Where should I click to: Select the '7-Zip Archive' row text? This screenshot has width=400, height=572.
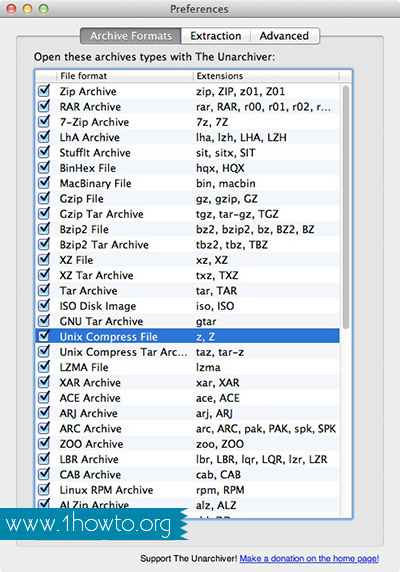[x=94, y=122]
